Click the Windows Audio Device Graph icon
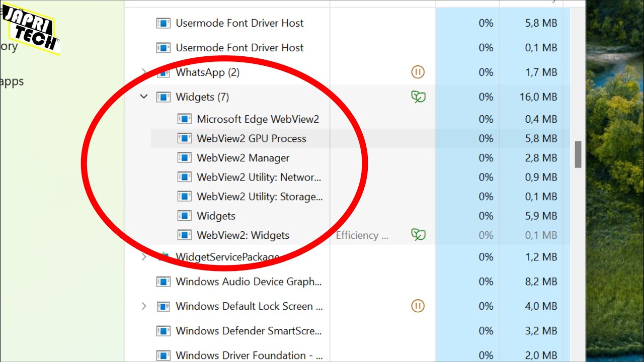644x362 pixels. [x=163, y=282]
